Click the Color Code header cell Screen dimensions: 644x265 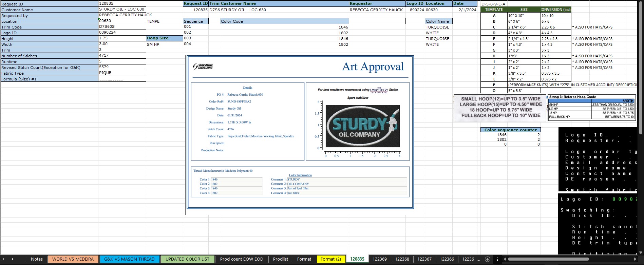[284, 21]
